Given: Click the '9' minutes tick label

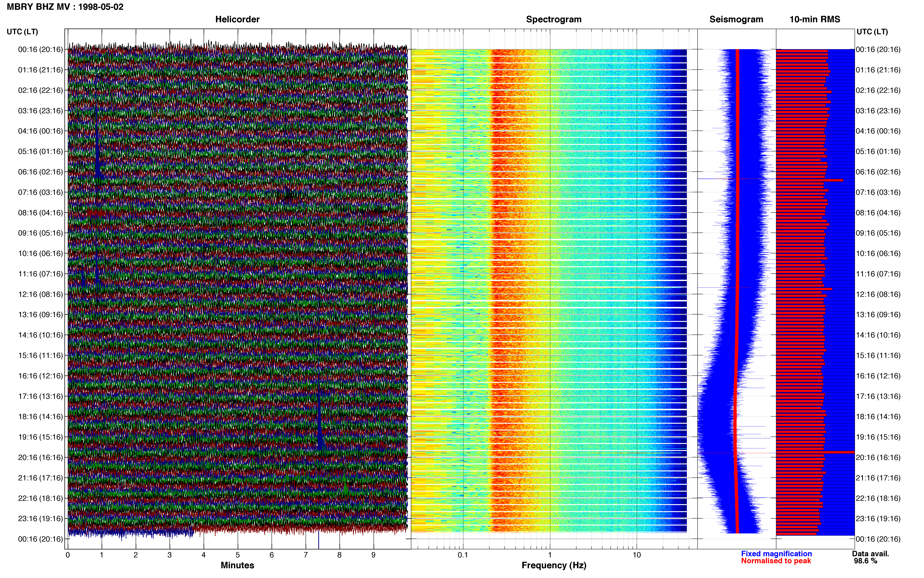Looking at the screenshot, I should pos(373,555).
